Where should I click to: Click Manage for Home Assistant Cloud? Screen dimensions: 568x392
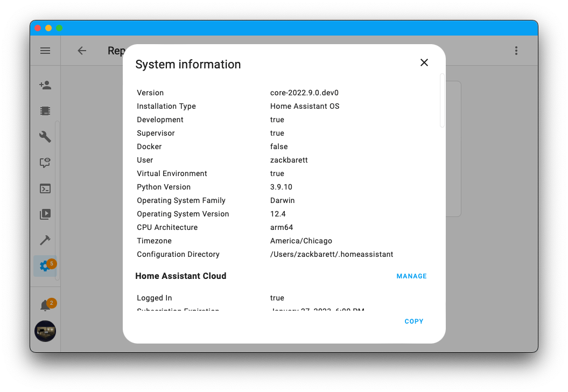(411, 276)
